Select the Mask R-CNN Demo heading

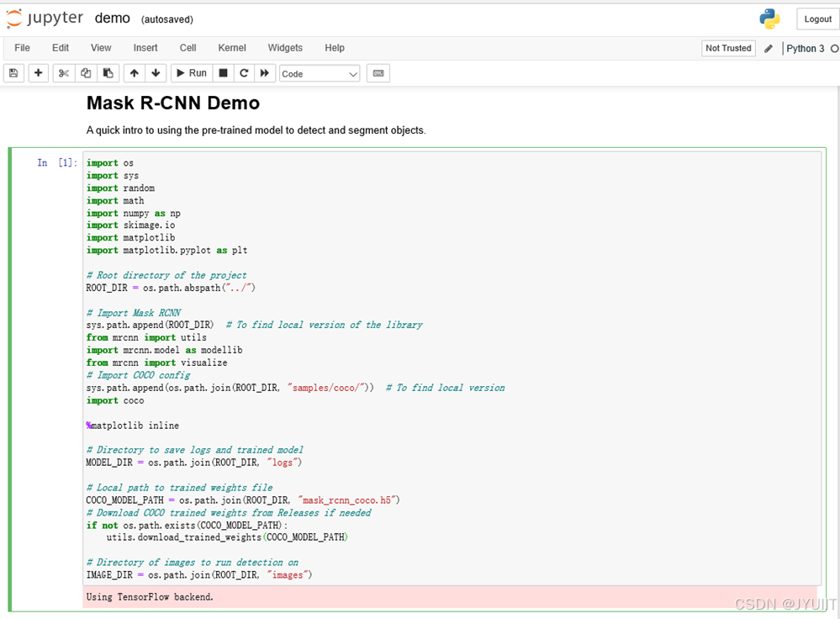click(173, 103)
